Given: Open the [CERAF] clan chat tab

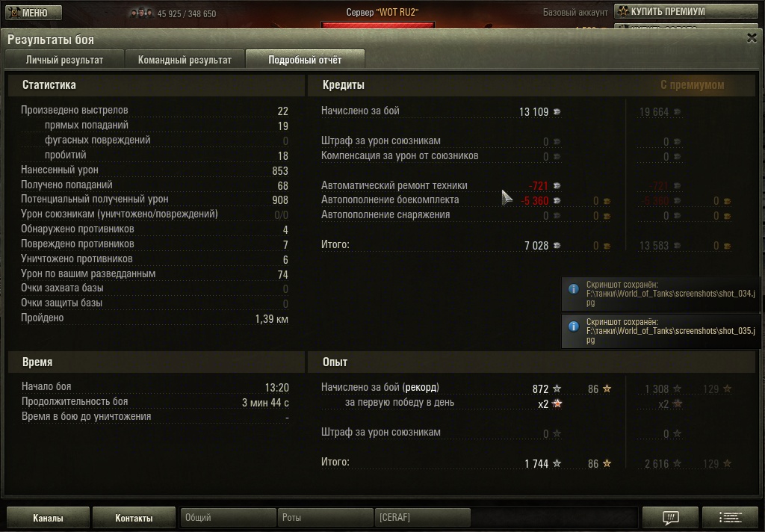Looking at the screenshot, I should (x=422, y=517).
